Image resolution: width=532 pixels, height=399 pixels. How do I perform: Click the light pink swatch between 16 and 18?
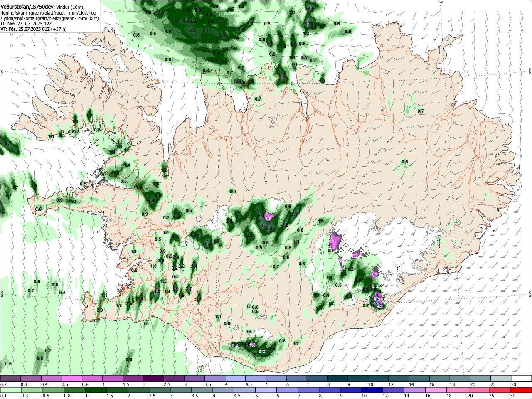coord(436,390)
